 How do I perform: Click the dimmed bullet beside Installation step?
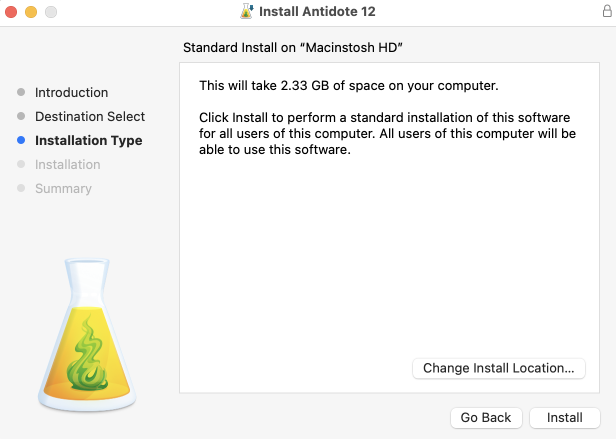(21, 165)
